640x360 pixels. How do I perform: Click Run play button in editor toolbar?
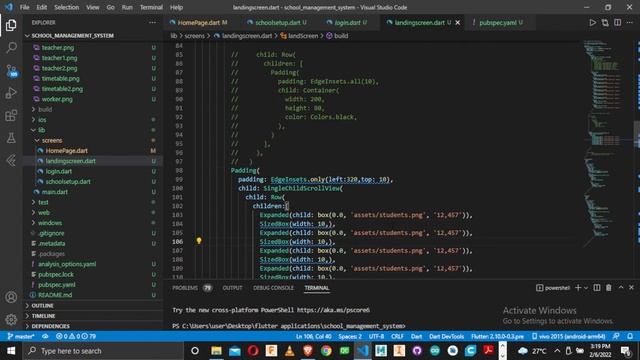[x=592, y=23]
